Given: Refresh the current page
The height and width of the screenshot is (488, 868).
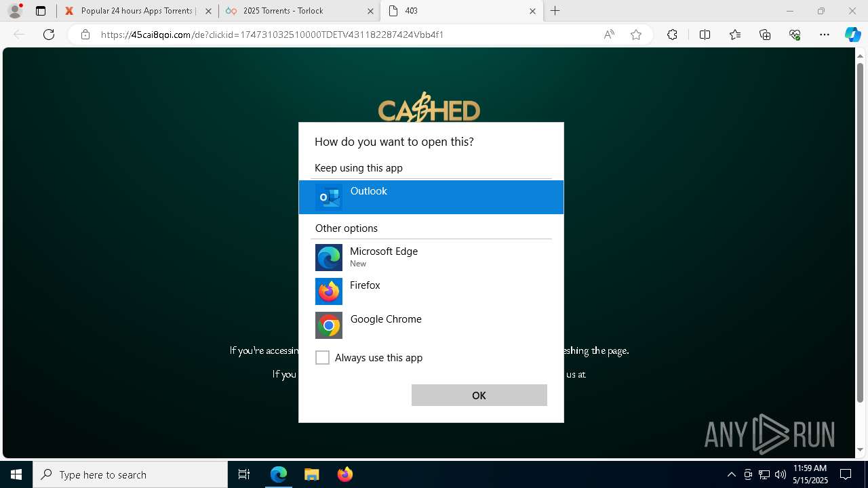Looking at the screenshot, I should tap(49, 35).
